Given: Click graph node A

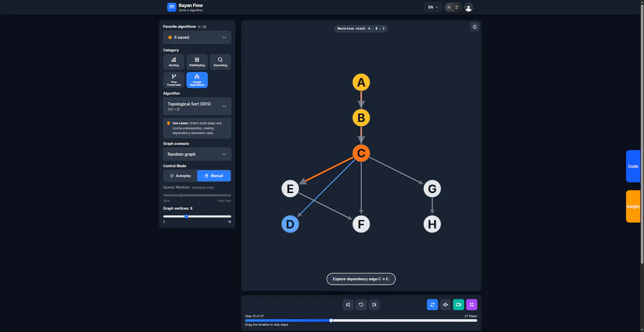Looking at the screenshot, I should coord(361,82).
